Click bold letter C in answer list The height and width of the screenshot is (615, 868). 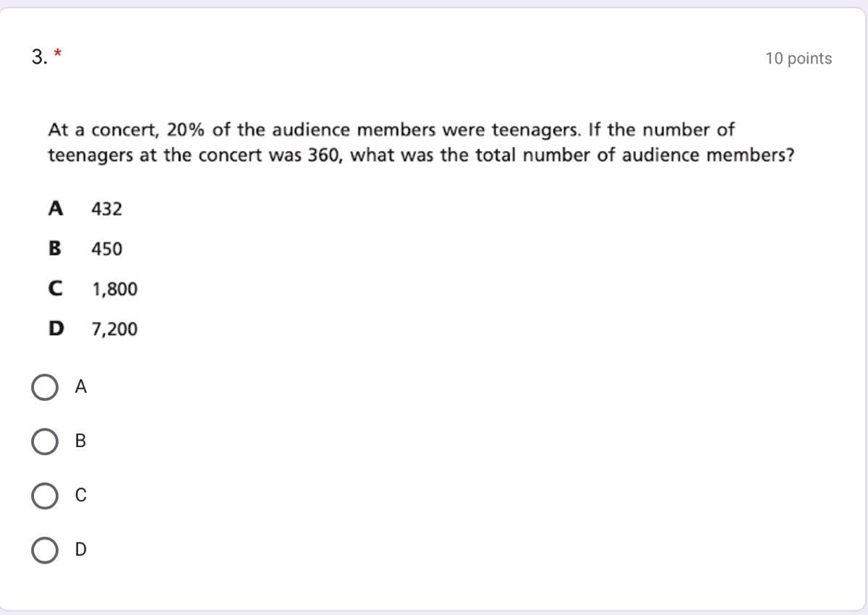pyautogui.click(x=55, y=289)
